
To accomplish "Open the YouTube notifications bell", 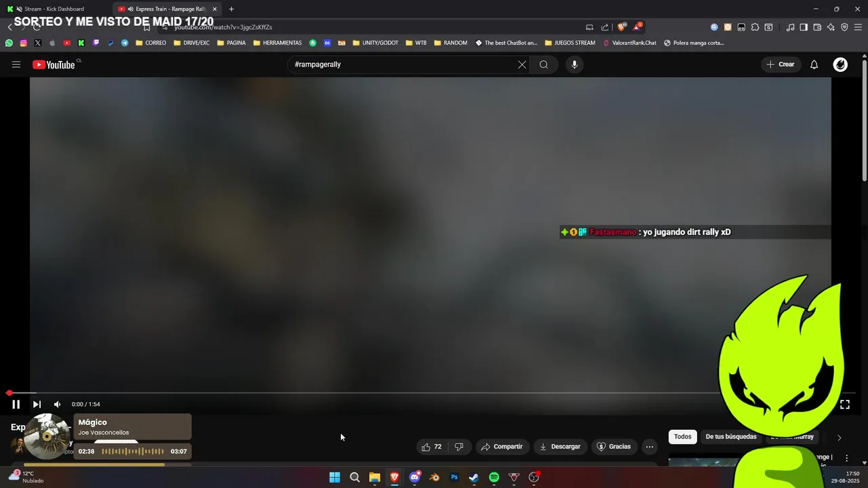I will pos(814,64).
